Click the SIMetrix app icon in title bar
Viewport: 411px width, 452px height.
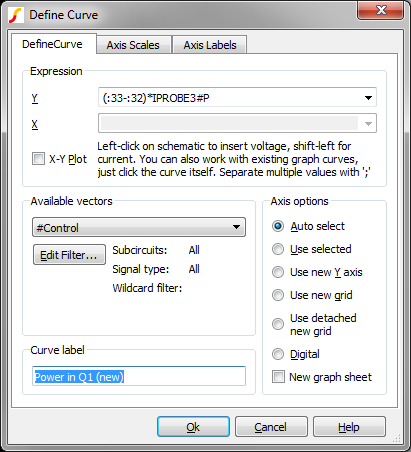tap(16, 15)
